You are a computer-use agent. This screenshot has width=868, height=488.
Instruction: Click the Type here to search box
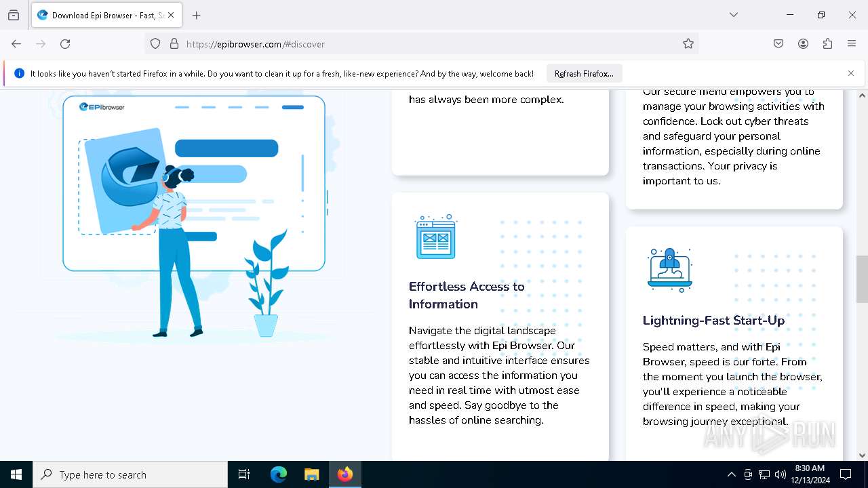click(130, 474)
